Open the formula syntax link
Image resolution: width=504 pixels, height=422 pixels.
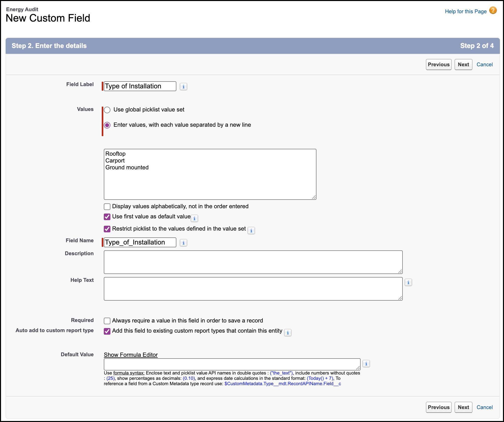pyautogui.click(x=129, y=373)
